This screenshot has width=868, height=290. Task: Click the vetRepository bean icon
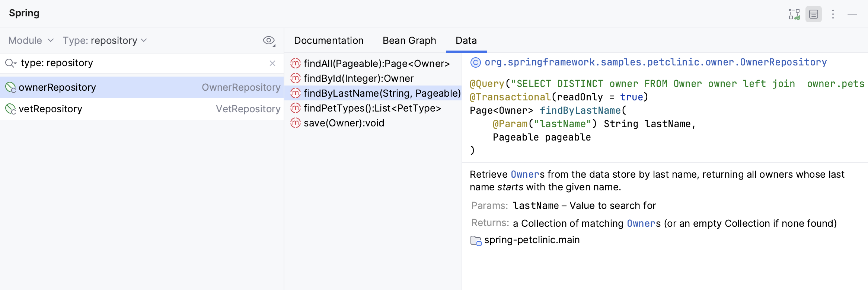tap(10, 109)
